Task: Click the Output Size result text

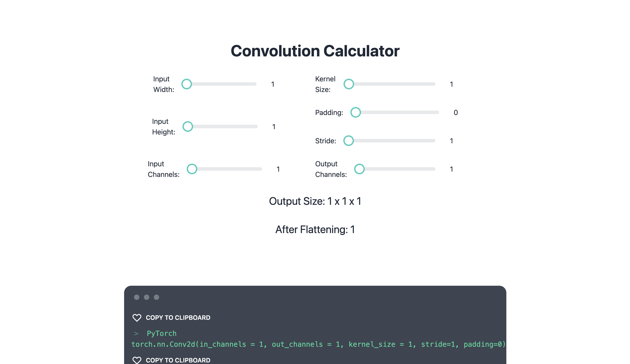Action: [x=315, y=201]
